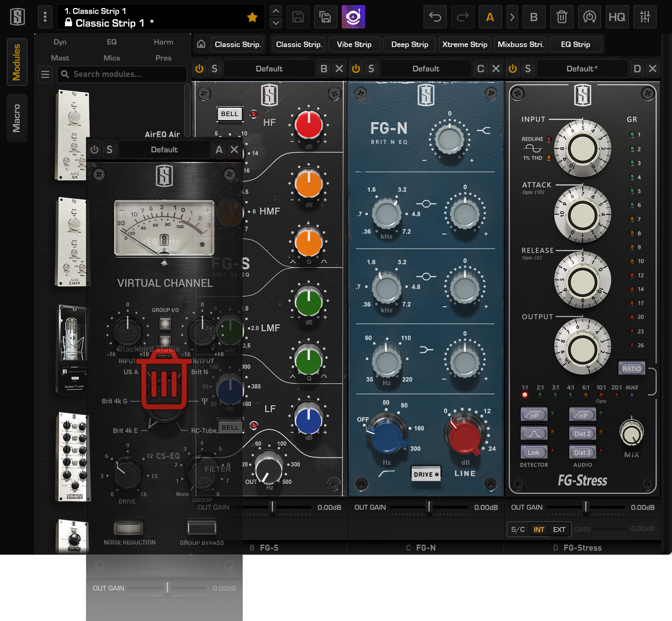Screen dimensions: 672x621
Task: Toggle the DRIVE button on FG-N
Action: 426,474
